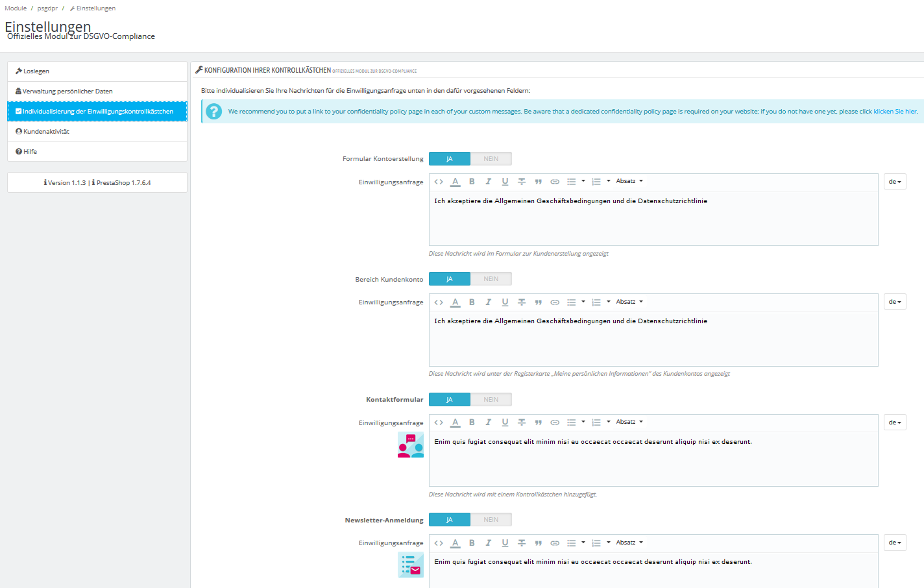Click the Newsletter-Anmeldung list envelope image
Screen dimensions: 924x588
(x=411, y=565)
